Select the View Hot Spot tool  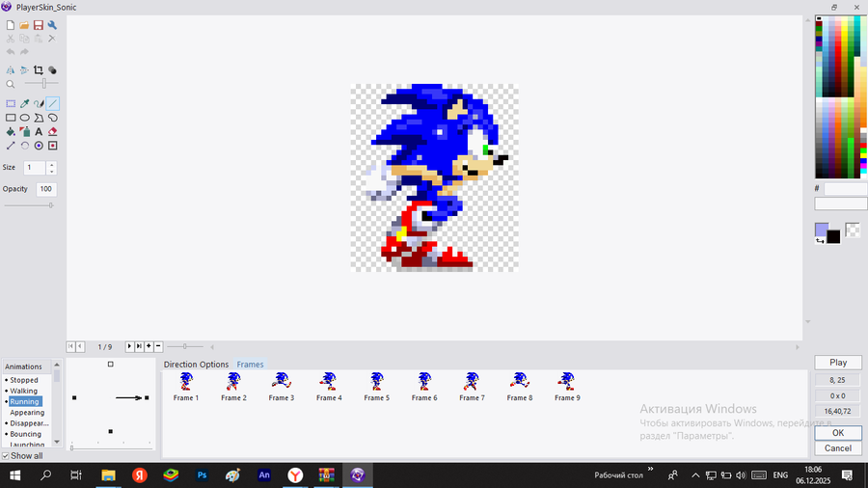tap(39, 146)
